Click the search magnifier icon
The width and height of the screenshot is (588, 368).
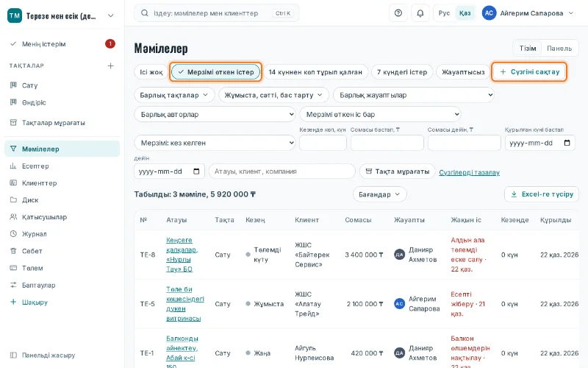pyautogui.click(x=144, y=13)
